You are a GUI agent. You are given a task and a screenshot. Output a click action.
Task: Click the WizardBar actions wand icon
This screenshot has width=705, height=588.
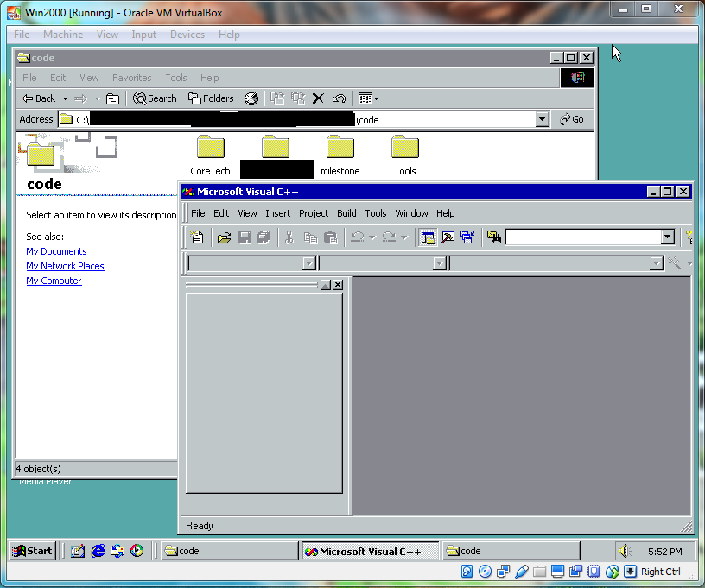tap(674, 263)
